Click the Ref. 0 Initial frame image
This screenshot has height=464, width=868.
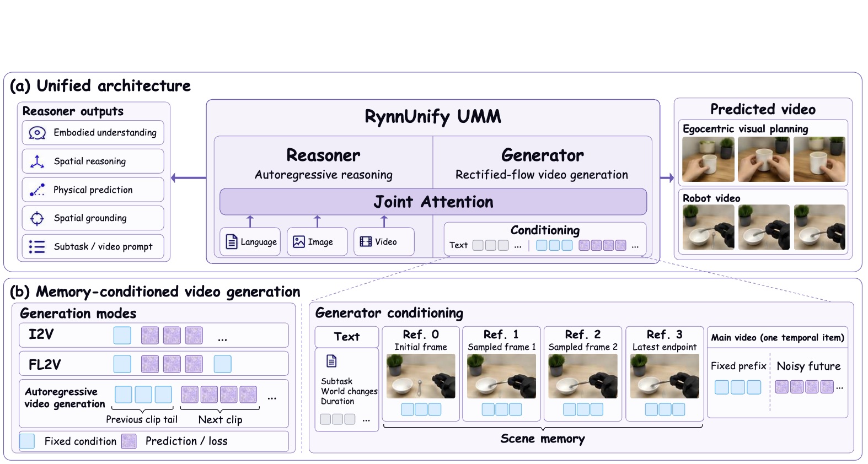click(x=421, y=376)
